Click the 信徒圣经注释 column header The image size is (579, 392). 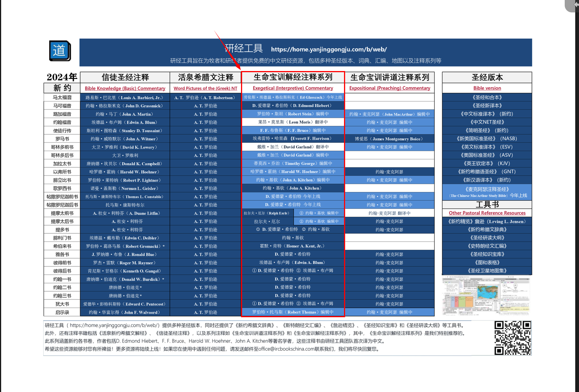click(125, 77)
